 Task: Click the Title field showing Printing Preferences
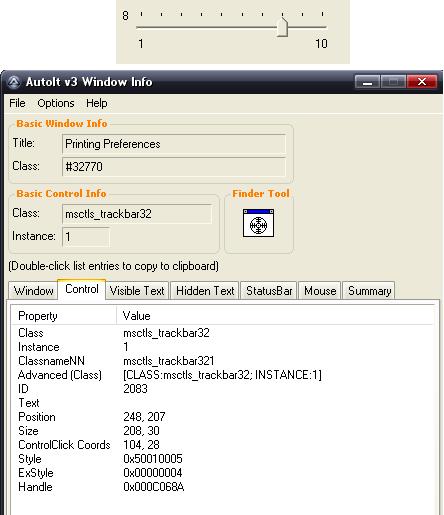click(x=174, y=144)
